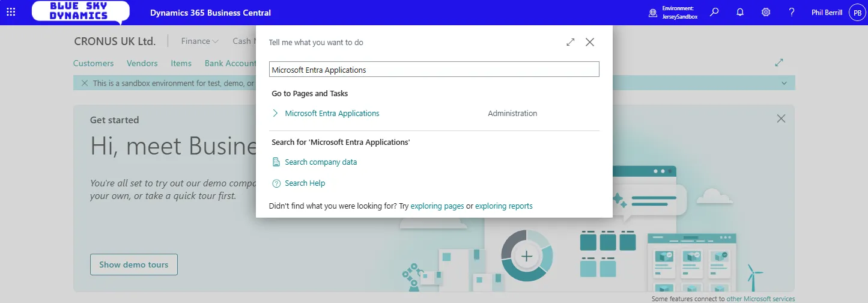Open notifications bell

coord(740,12)
